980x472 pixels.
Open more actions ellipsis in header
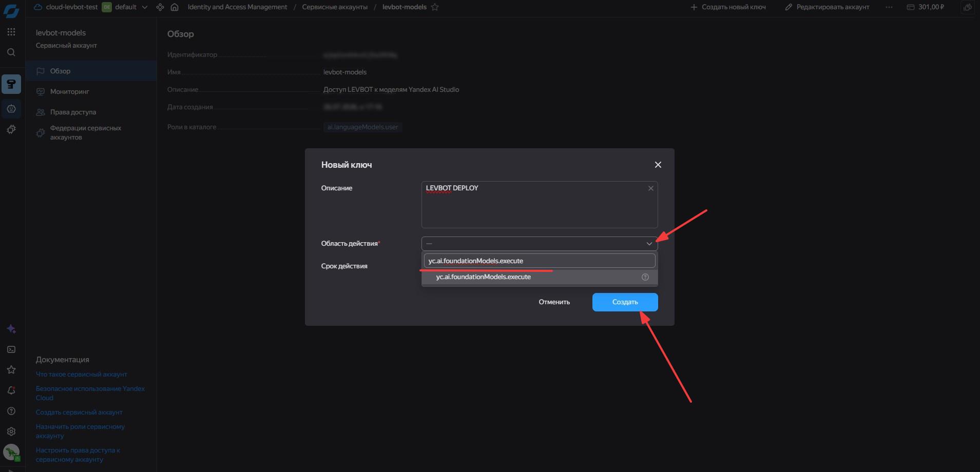(x=889, y=7)
